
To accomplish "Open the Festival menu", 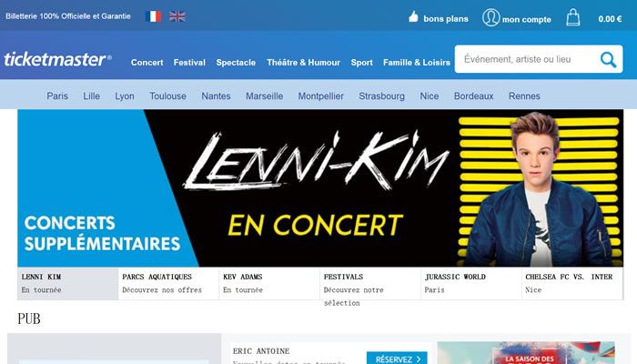I will tap(189, 63).
